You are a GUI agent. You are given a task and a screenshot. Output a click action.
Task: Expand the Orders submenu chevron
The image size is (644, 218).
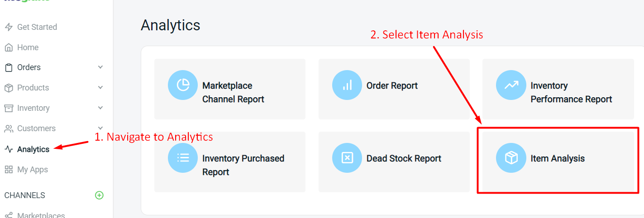(100, 67)
